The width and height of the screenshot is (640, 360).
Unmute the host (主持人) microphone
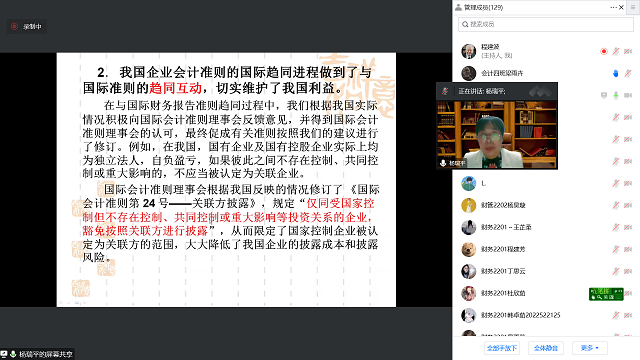coord(616,51)
